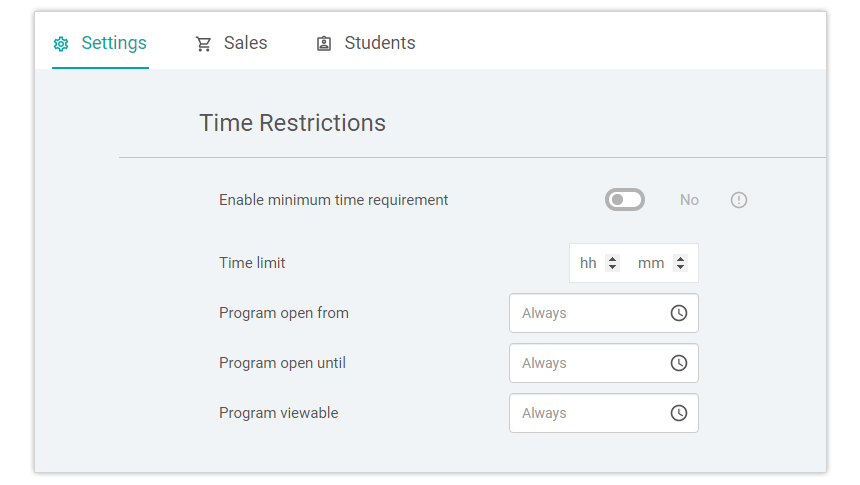The width and height of the screenshot is (860, 485).
Task: Switch to the Sales tab
Action: point(231,43)
